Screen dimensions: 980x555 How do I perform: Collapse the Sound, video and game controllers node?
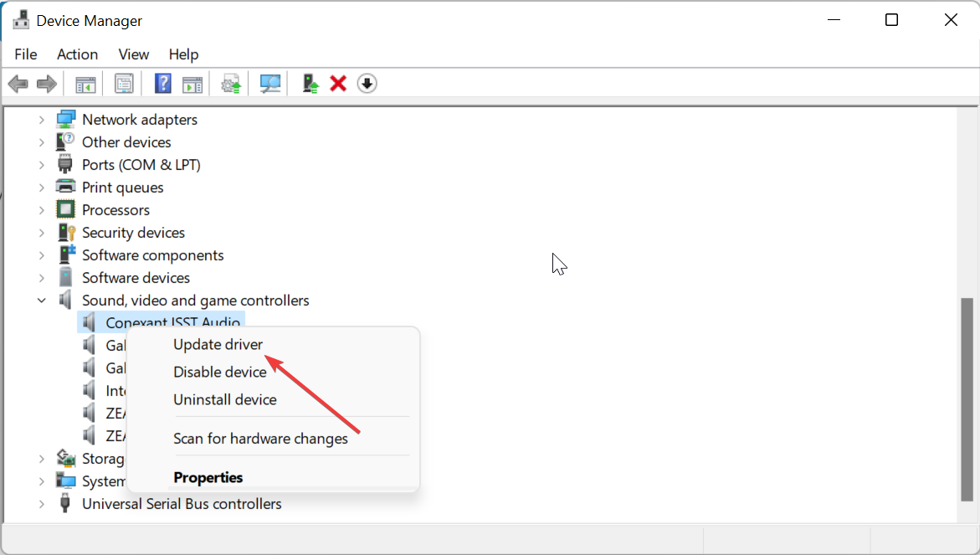41,301
